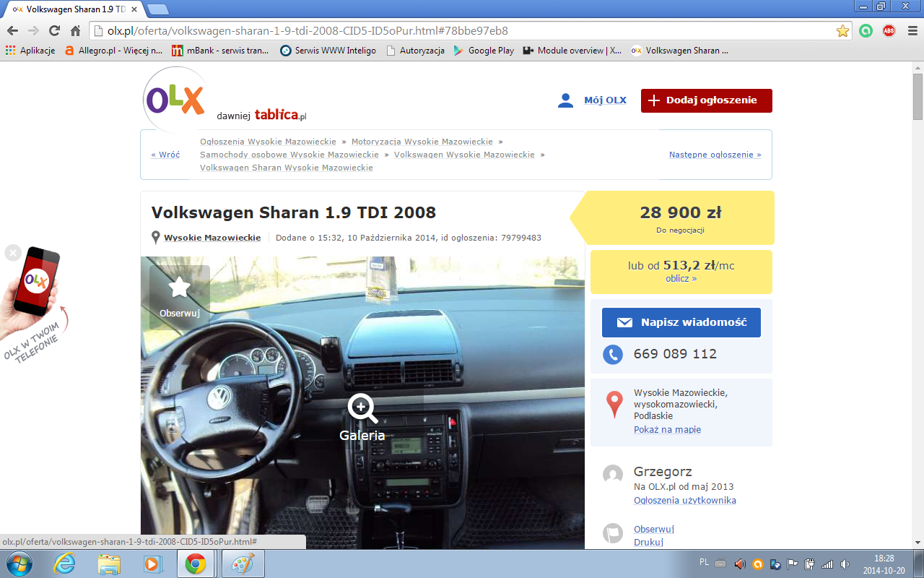This screenshot has height=578, width=924.
Task: Click Obserwuj link in sidebar
Action: [x=654, y=529]
